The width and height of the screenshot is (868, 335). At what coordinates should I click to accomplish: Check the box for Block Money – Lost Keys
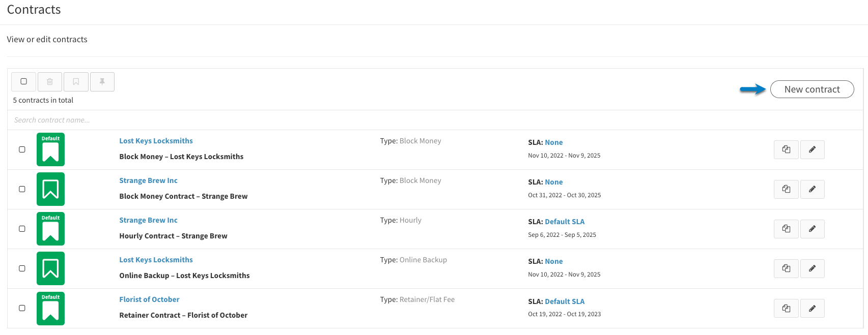pyautogui.click(x=22, y=149)
